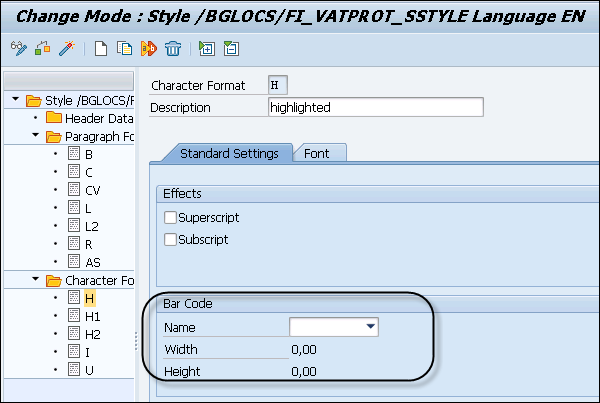Viewport: 600px width, 403px height.
Task: Select character format H1 in tree
Action: click(x=91, y=316)
